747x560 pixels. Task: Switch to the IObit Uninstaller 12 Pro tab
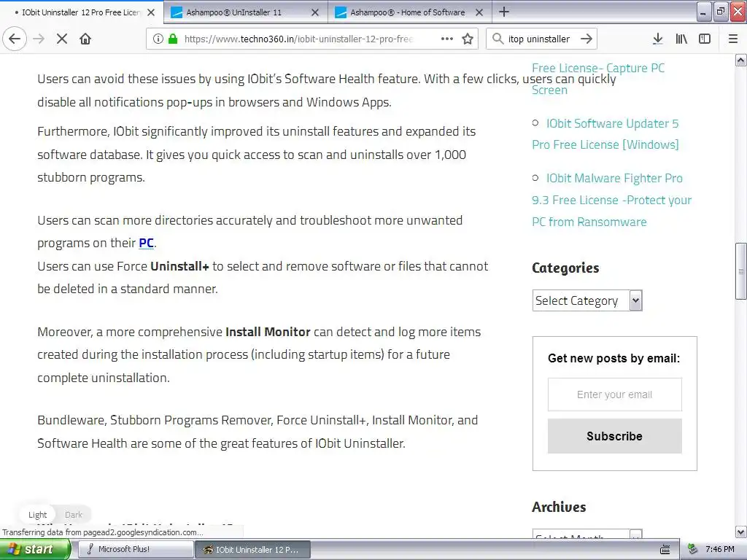tap(82, 12)
